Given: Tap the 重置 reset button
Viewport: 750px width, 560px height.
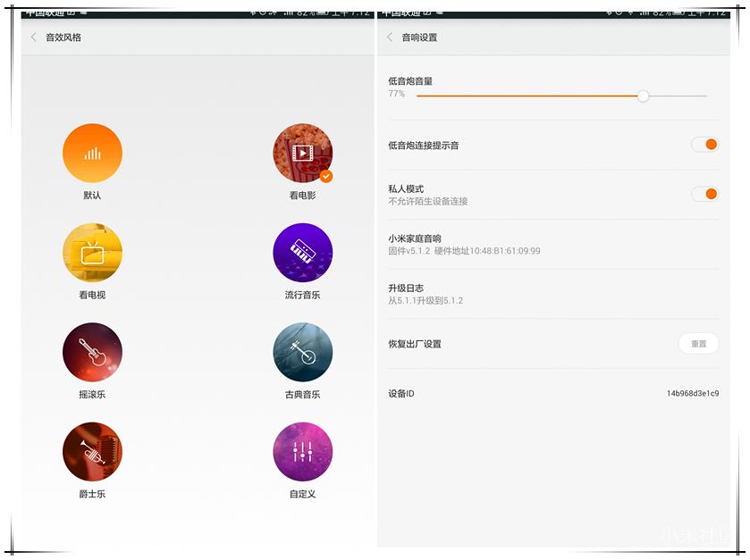Looking at the screenshot, I should (x=698, y=344).
